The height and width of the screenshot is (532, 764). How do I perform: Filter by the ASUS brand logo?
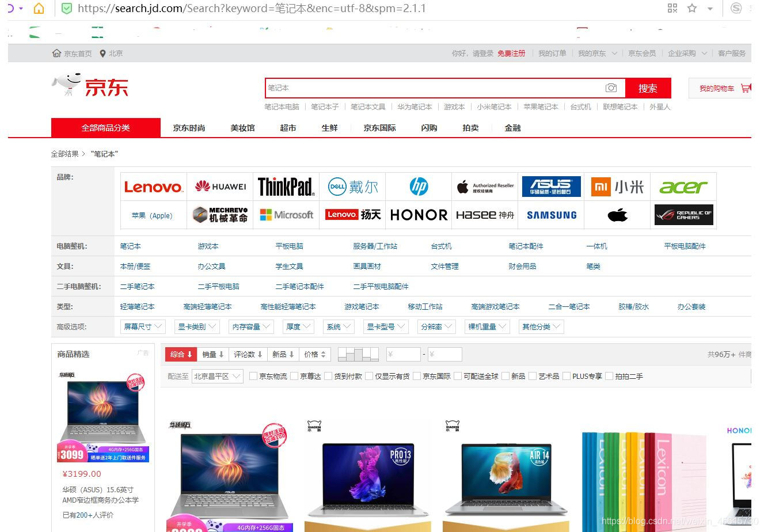[x=551, y=187]
